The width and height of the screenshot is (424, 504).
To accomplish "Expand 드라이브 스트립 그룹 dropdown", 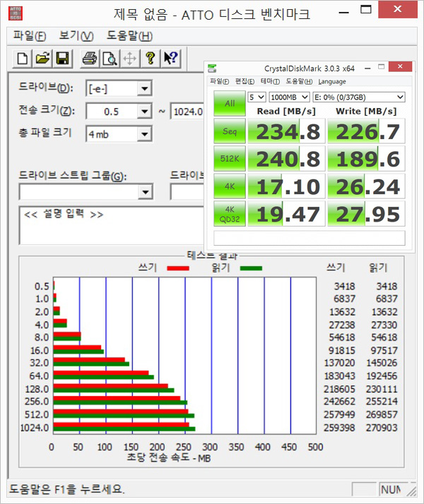I will [x=145, y=192].
